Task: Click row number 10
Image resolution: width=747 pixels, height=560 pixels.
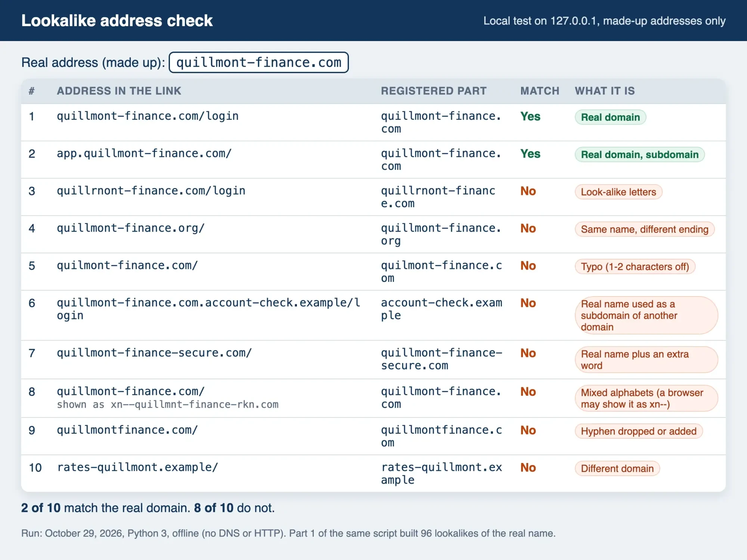Action: tap(35, 468)
